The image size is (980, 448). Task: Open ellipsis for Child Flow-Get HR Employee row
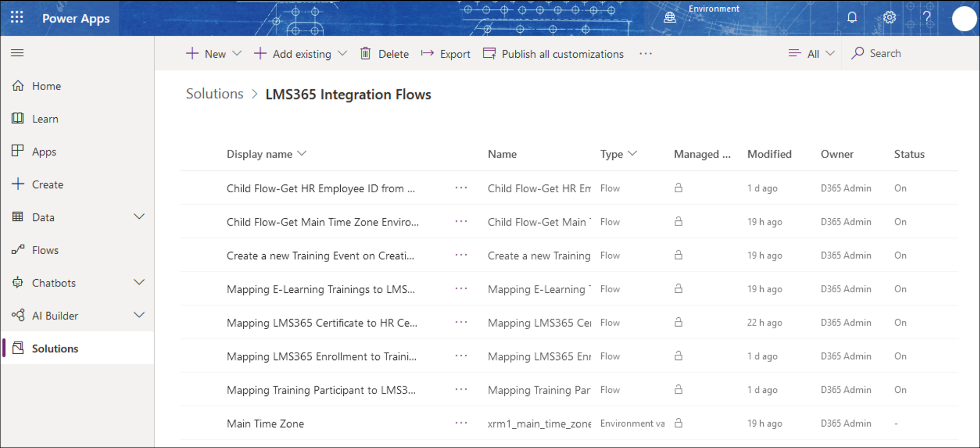click(x=461, y=188)
